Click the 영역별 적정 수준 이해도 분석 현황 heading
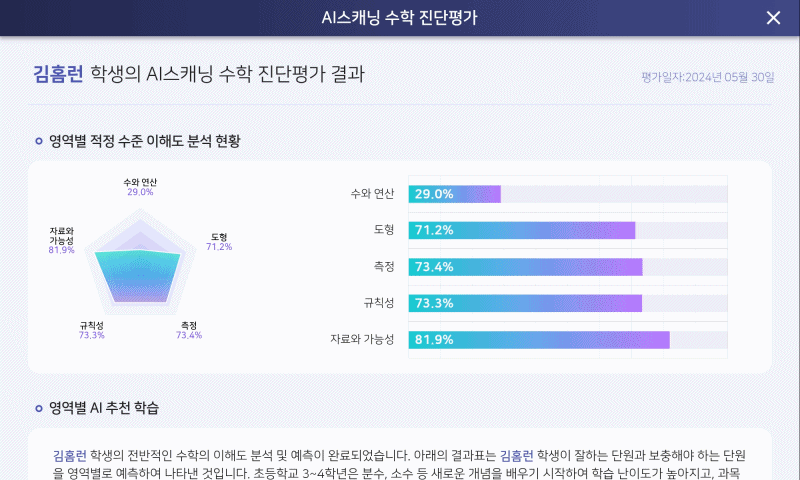The height and width of the screenshot is (480, 800). click(144, 141)
